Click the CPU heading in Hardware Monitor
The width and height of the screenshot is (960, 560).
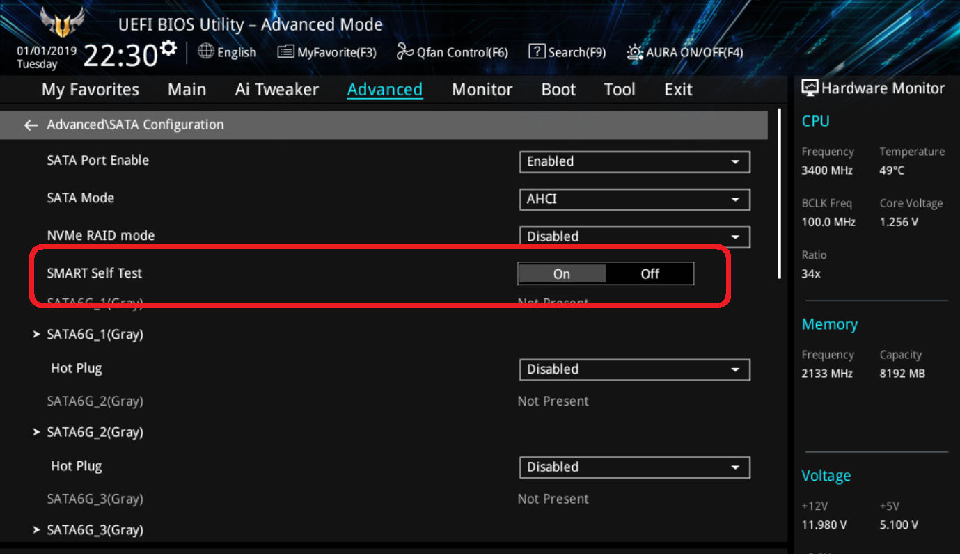pyautogui.click(x=815, y=121)
